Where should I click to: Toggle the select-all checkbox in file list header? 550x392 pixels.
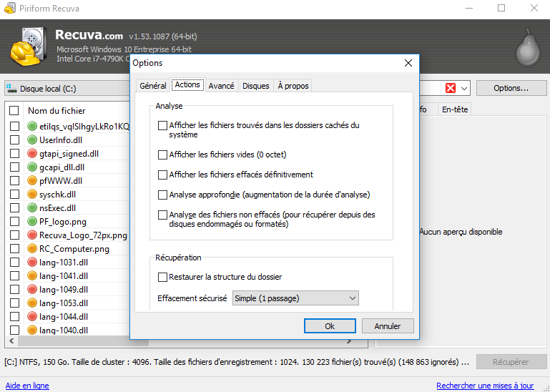coord(14,111)
